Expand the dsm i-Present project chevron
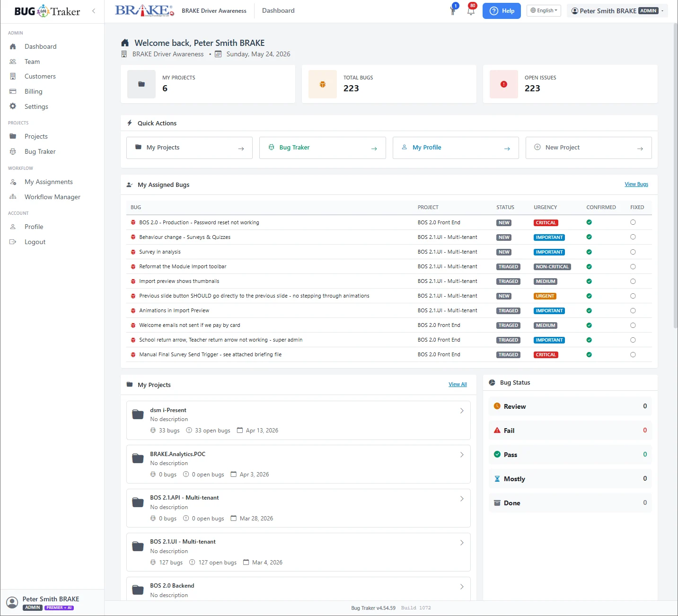This screenshot has width=678, height=616. click(462, 411)
